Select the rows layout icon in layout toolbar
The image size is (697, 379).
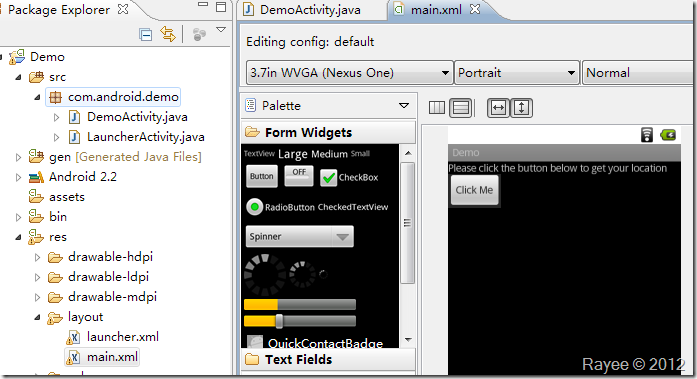[x=461, y=108]
